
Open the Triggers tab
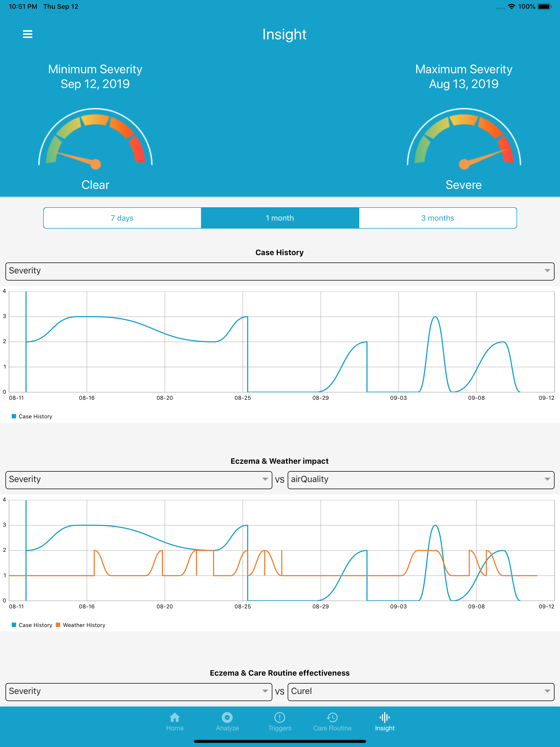tap(280, 722)
